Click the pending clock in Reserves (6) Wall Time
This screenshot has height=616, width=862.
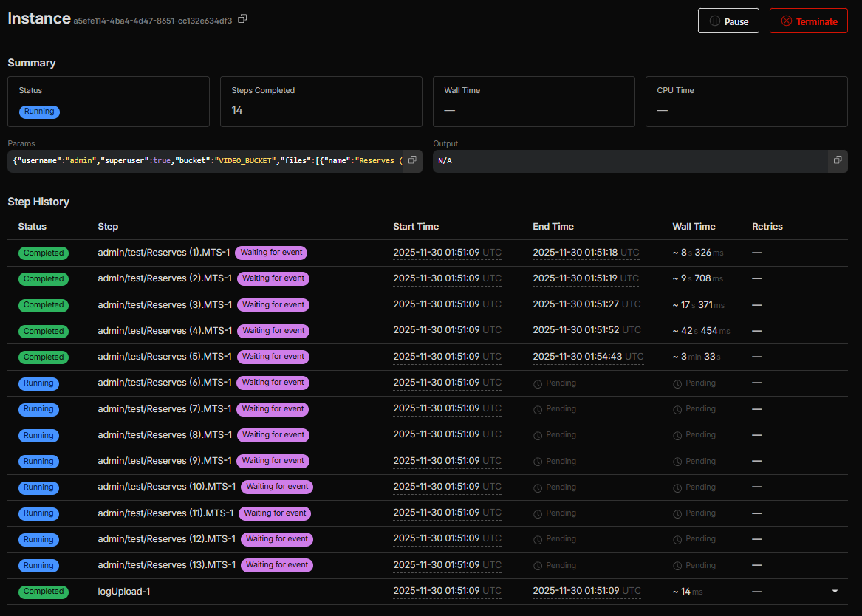click(677, 383)
